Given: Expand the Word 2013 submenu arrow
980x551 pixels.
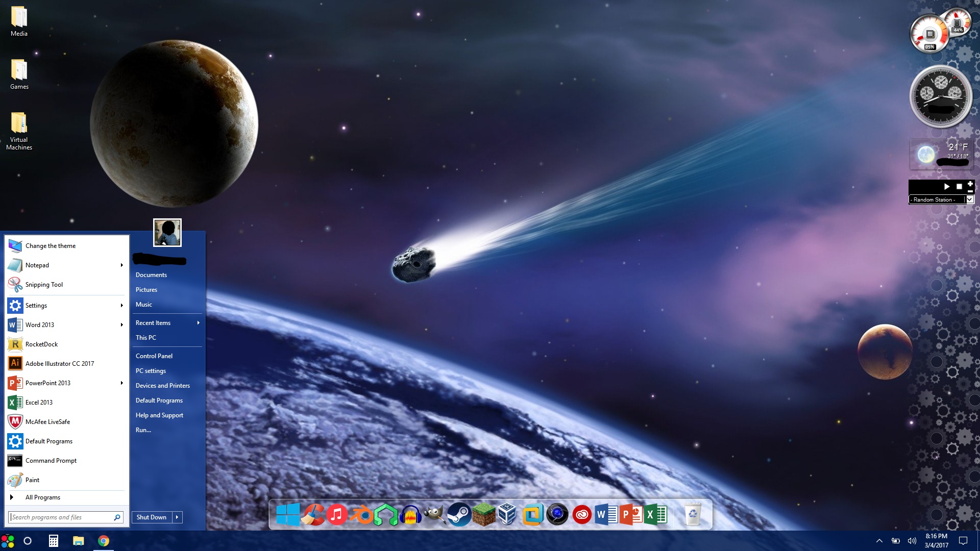Looking at the screenshot, I should (121, 325).
